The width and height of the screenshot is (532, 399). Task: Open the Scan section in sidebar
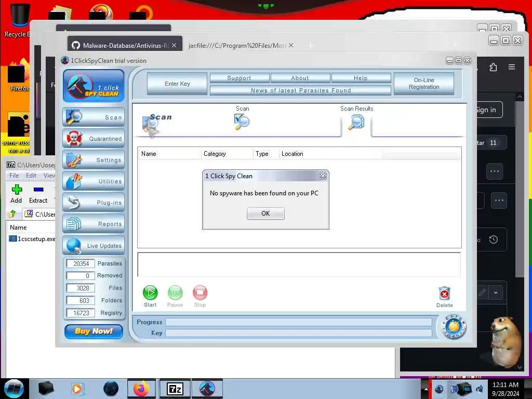94,117
